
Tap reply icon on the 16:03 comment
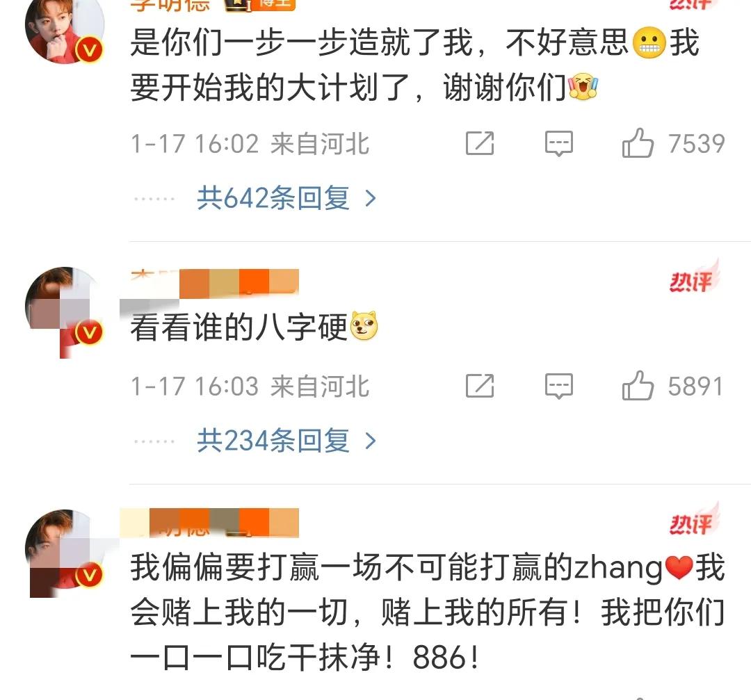click(x=559, y=385)
